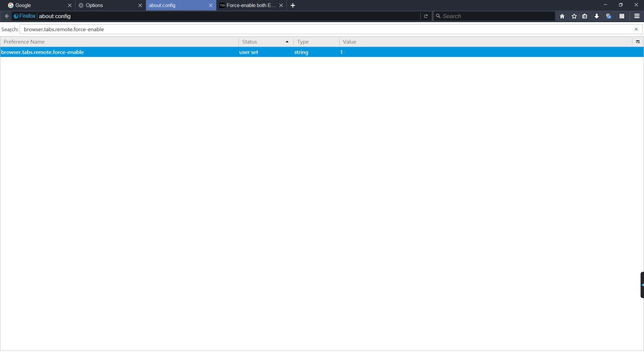Close the Force-enable both E... tab

281,5
